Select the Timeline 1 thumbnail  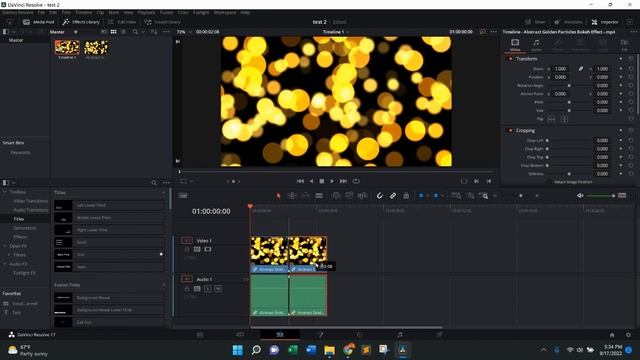tap(67, 48)
